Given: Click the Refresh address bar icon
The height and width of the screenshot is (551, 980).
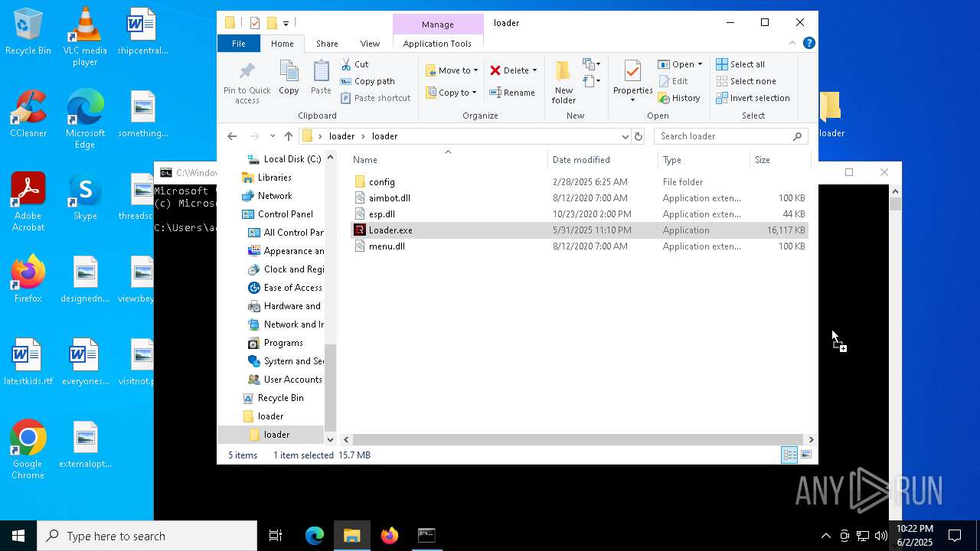Looking at the screenshot, I should coord(638,136).
